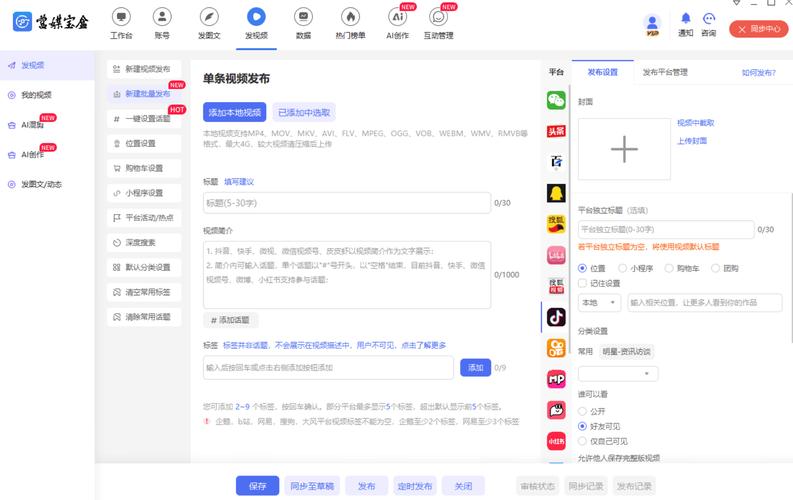Screen dimensions: 793x500
Task: Select the 购物车 radio option
Action: (669, 268)
